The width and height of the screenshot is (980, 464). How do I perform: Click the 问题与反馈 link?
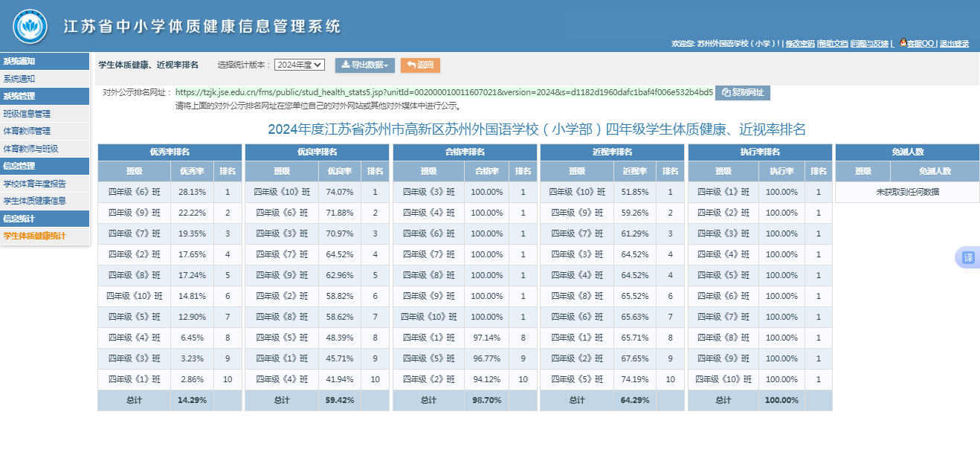pos(870,44)
